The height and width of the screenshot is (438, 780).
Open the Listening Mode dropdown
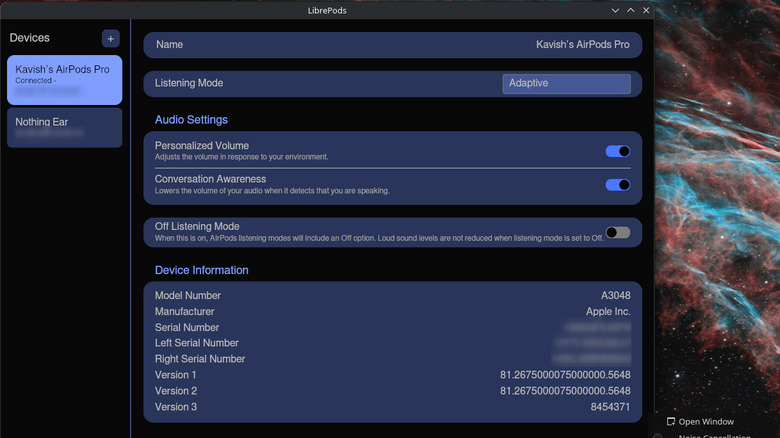[x=567, y=84]
